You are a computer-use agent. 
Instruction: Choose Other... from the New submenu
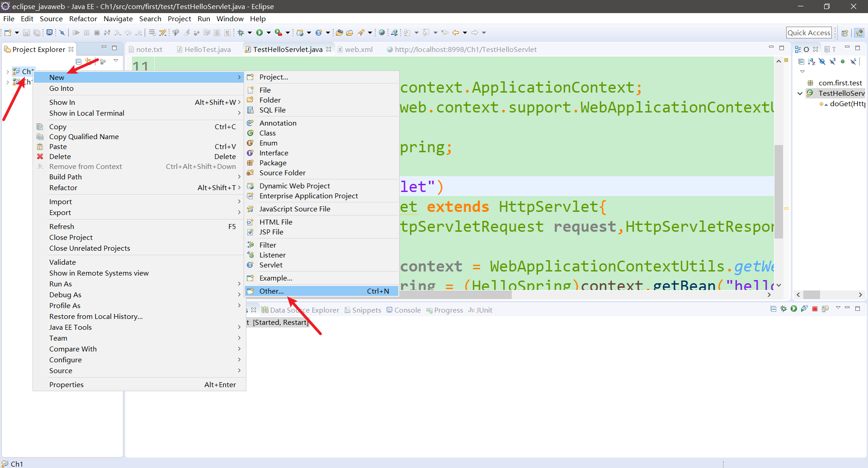coord(271,291)
